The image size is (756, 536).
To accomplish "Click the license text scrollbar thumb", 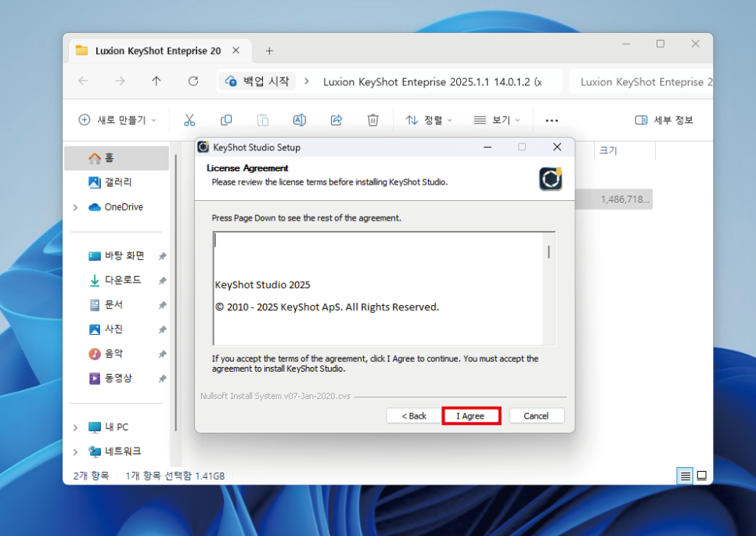I will coord(549,252).
